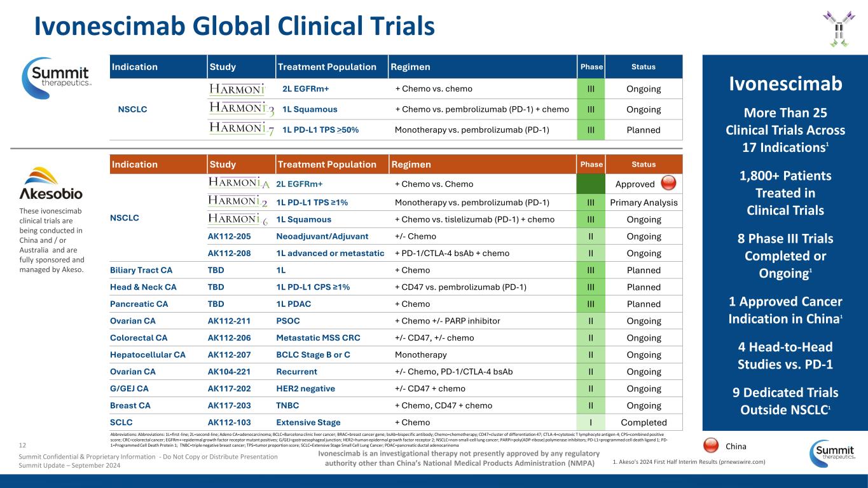The image size is (868, 488).
Task: Click the Treatment Population header in the blue table
Action: point(327,67)
